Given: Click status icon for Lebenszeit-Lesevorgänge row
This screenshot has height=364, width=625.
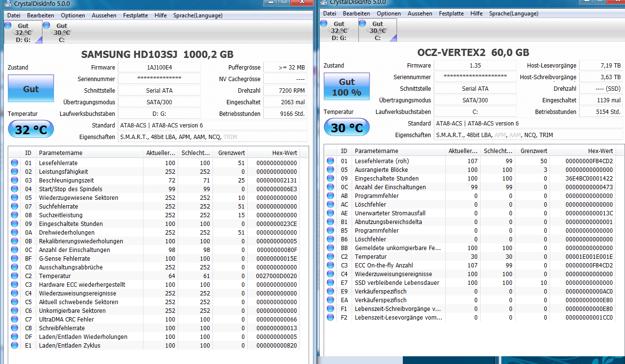Looking at the screenshot, I should pyautogui.click(x=330, y=318).
